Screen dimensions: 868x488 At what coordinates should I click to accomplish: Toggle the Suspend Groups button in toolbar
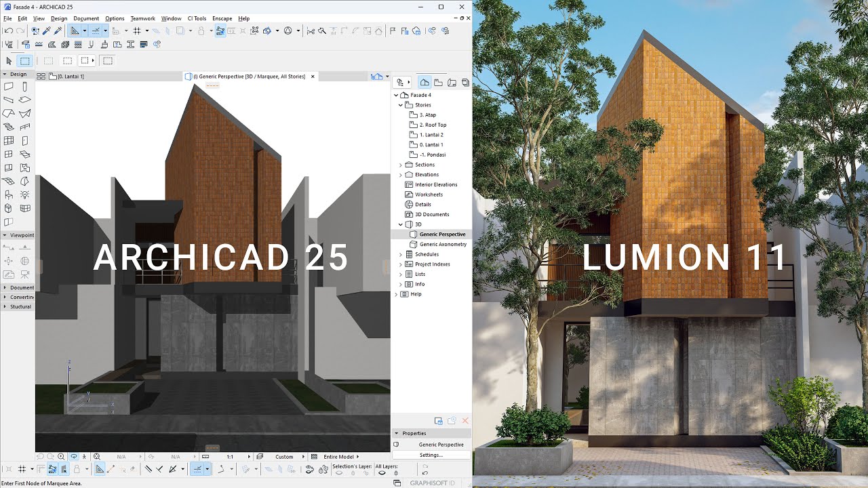point(220,30)
